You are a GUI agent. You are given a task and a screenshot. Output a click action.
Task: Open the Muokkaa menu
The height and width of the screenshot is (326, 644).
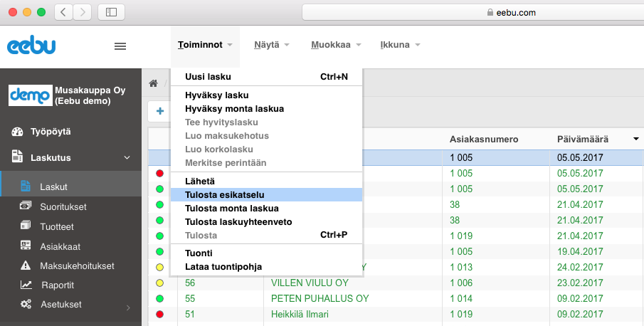(x=336, y=45)
